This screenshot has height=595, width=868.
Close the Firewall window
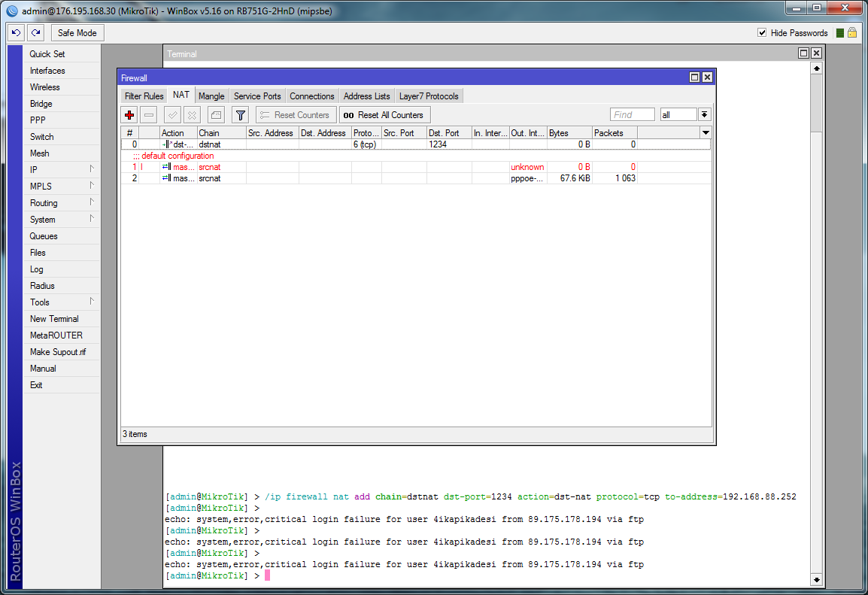[x=708, y=77]
